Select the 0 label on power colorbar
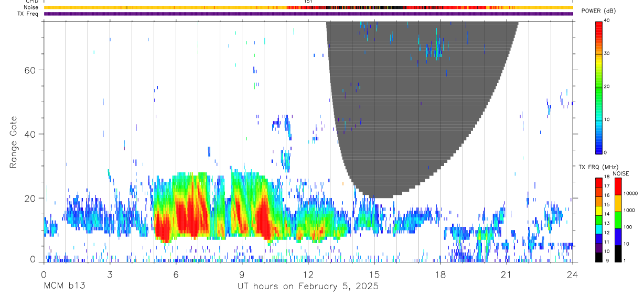Viewport: 644px width, 297px height. pyautogui.click(x=606, y=152)
